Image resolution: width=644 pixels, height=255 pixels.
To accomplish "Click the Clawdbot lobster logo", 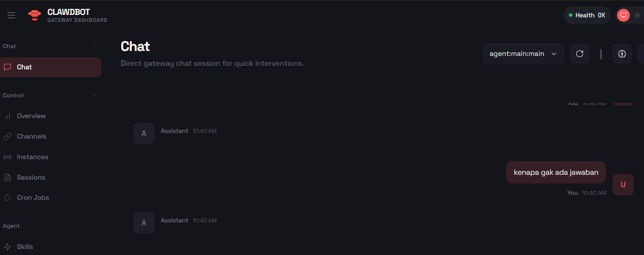I will point(35,15).
